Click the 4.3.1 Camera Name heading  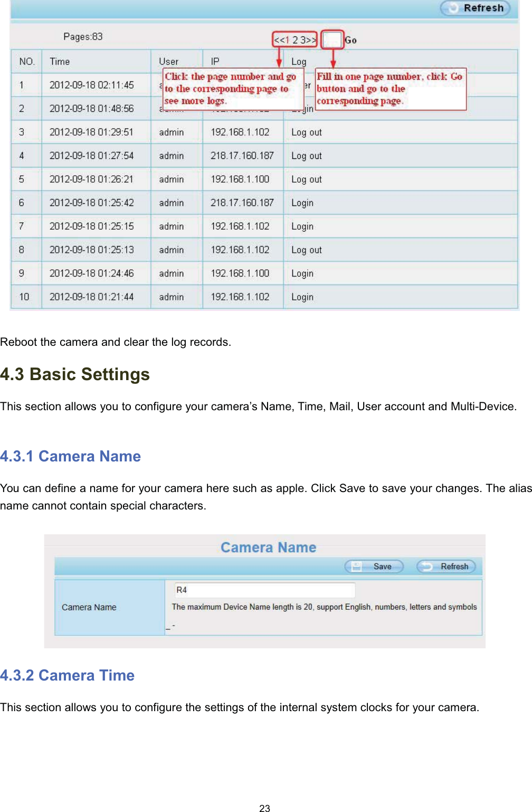click(x=70, y=456)
